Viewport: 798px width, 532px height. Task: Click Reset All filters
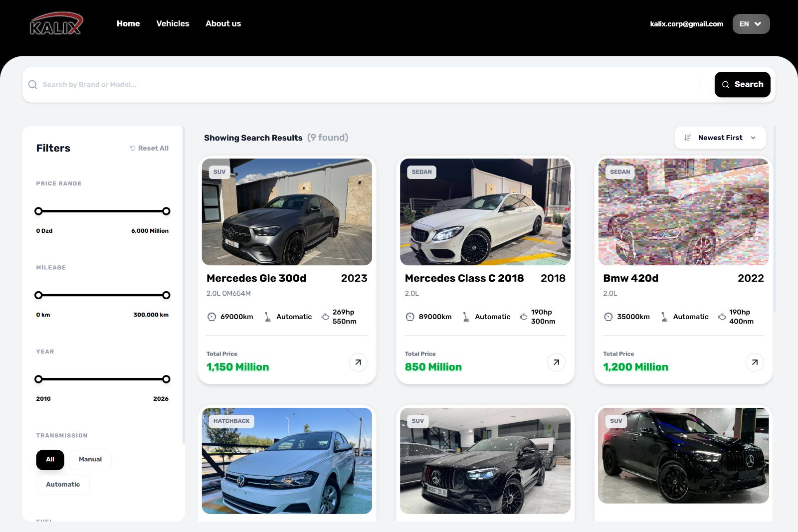(150, 148)
